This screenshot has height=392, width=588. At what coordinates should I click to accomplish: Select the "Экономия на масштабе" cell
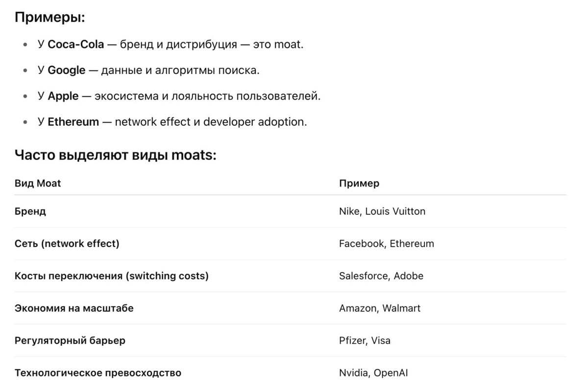pyautogui.click(x=74, y=308)
